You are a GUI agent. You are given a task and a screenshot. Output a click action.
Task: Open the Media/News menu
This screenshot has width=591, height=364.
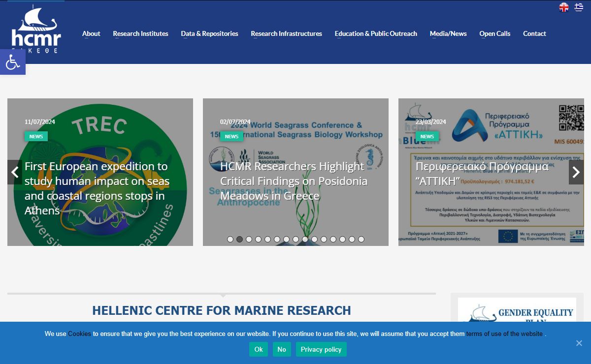(x=448, y=33)
